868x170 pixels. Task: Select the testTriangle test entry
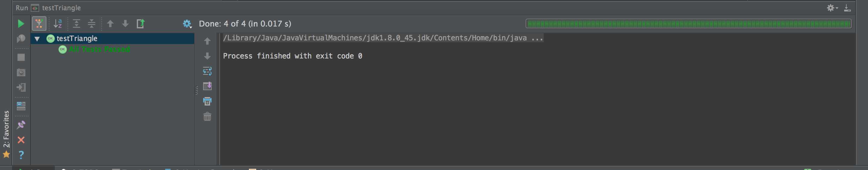[x=77, y=39]
